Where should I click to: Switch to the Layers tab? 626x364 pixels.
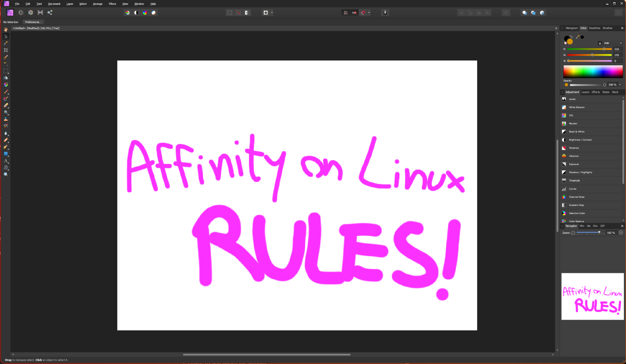[x=585, y=92]
